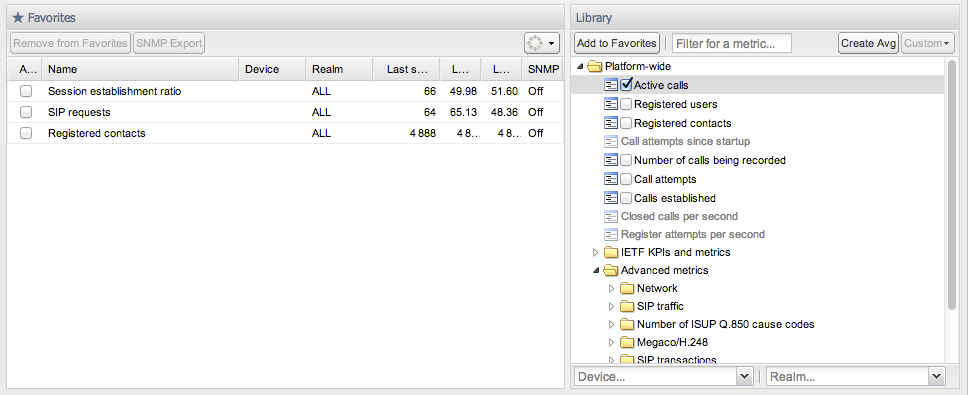
Task: Check the Registered contacts favorite row checkbox
Action: tap(26, 133)
